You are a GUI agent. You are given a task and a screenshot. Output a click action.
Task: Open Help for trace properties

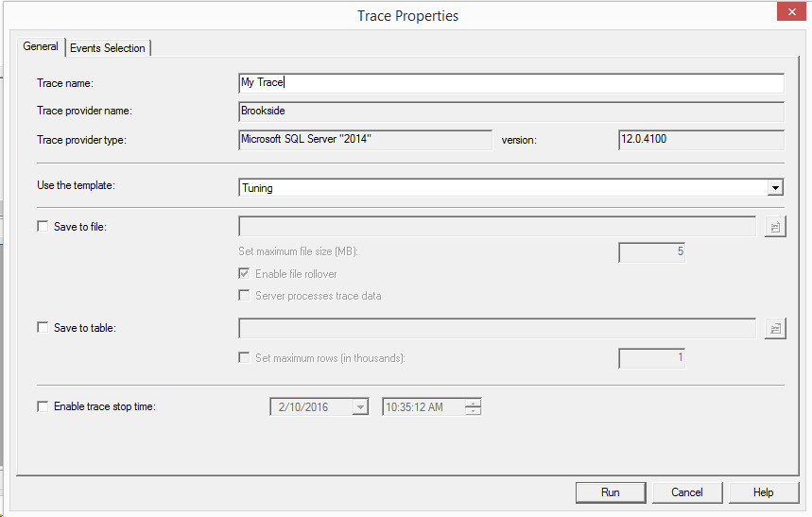(763, 492)
